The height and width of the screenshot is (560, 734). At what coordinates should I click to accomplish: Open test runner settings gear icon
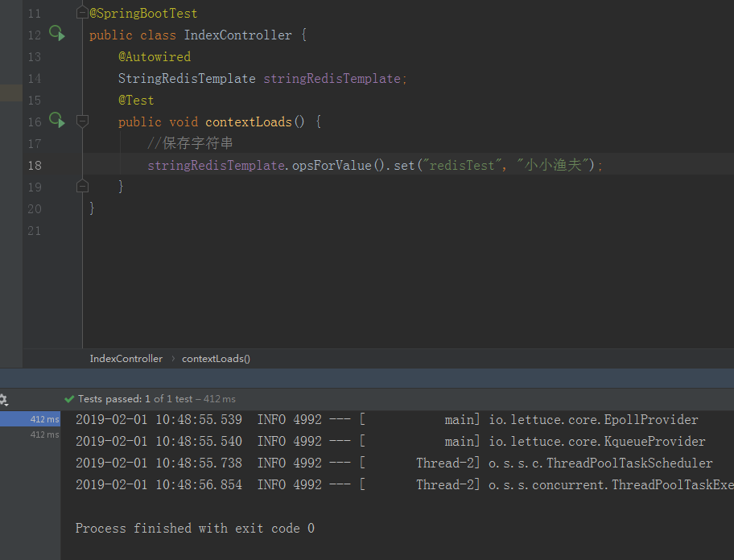(x=4, y=400)
